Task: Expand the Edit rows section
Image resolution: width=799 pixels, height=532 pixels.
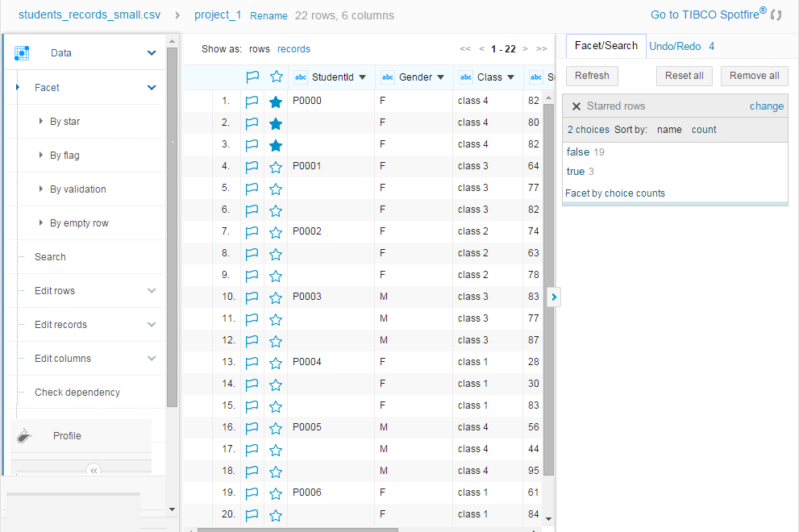Action: [152, 291]
